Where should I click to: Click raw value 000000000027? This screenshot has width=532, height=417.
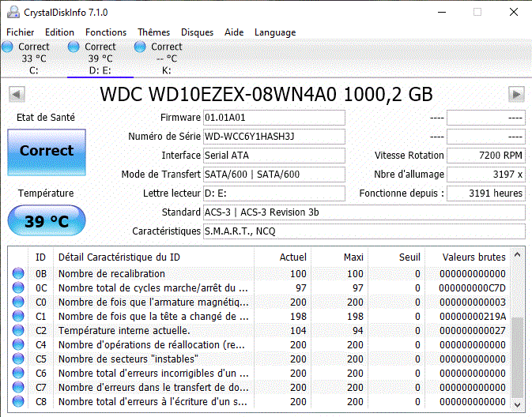pyautogui.click(x=472, y=331)
